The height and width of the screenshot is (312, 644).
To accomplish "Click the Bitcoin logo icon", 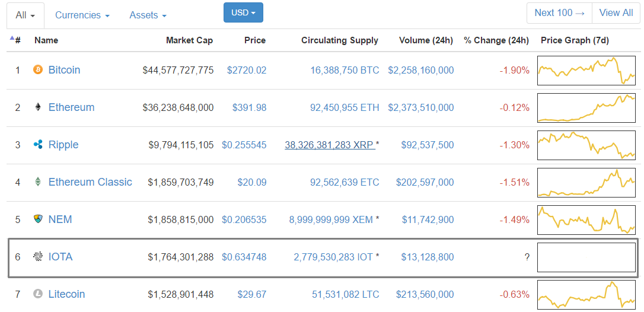I will click(38, 70).
